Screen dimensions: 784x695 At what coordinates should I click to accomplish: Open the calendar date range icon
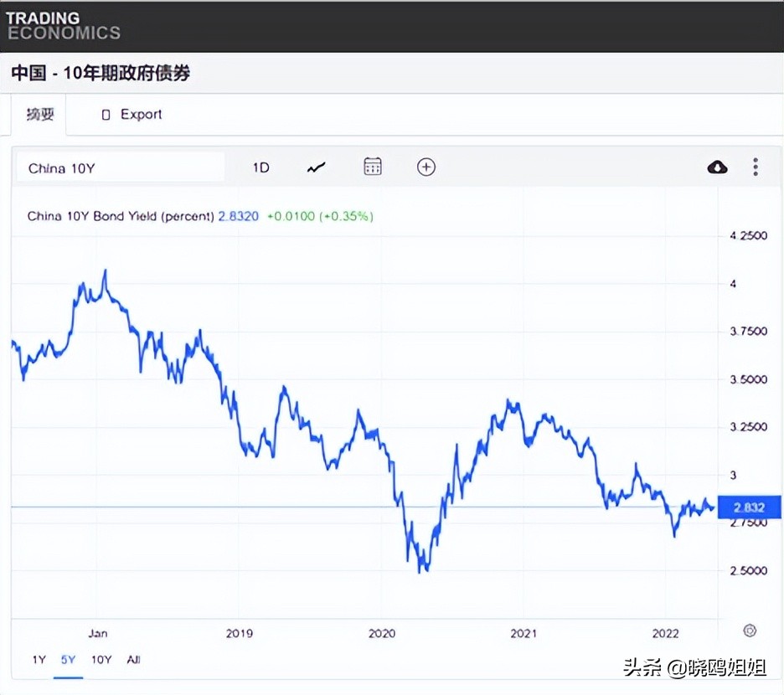click(x=373, y=167)
